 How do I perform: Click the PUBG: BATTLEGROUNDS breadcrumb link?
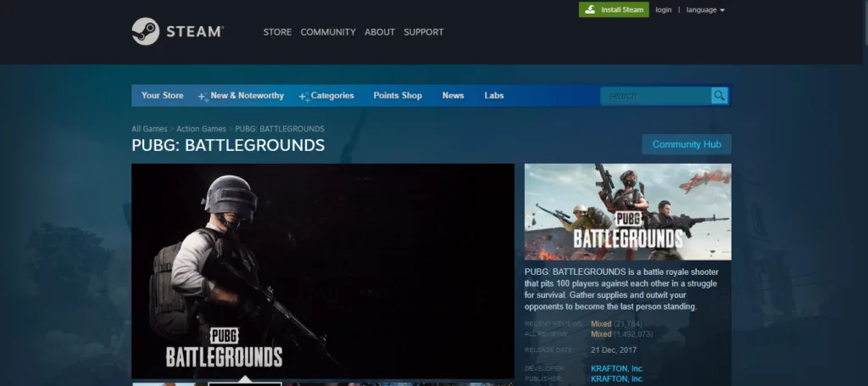pos(280,129)
